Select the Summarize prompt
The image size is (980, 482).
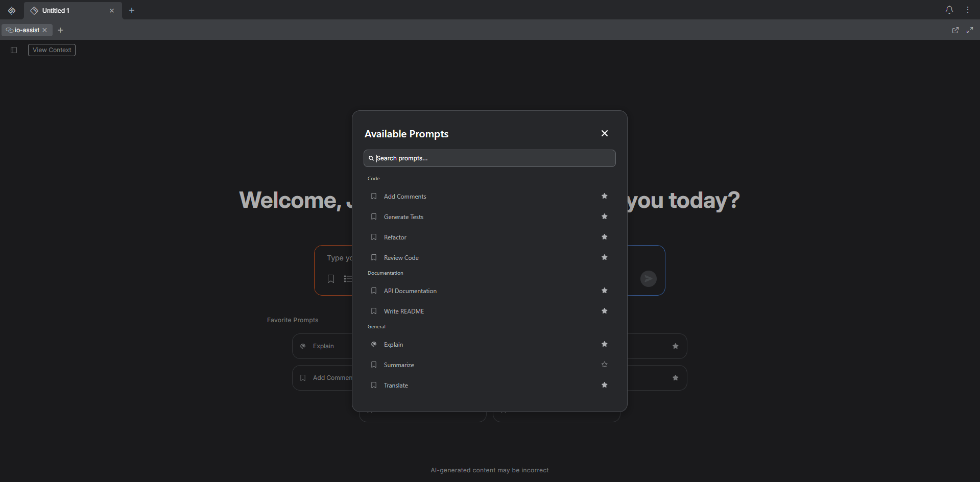coord(489,365)
